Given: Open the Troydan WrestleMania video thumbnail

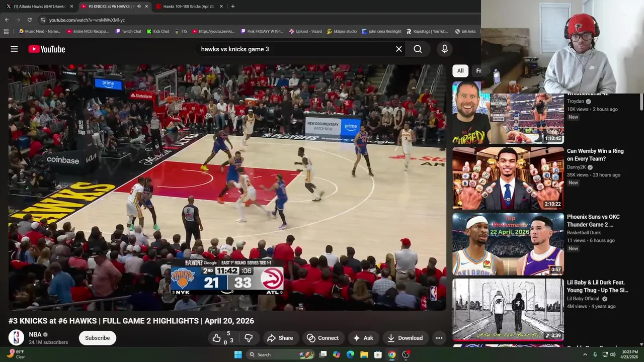Looking at the screenshot, I should coord(508,113).
